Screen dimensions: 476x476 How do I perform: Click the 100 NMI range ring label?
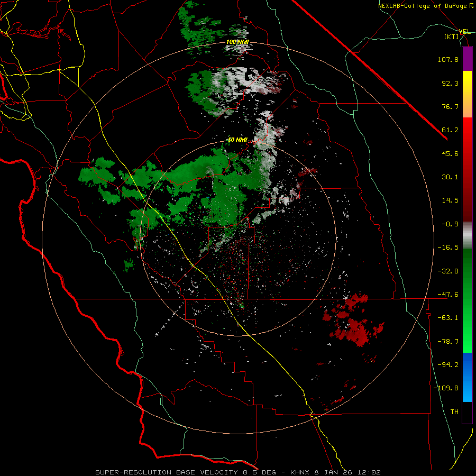[237, 42]
